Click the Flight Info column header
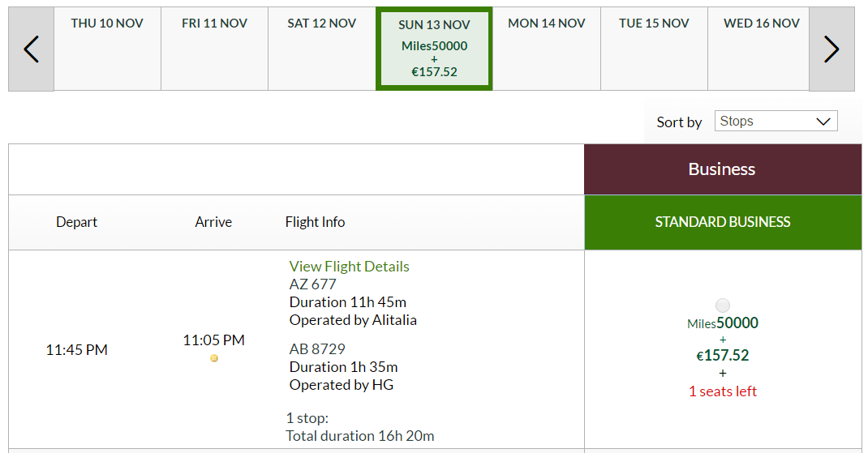Viewport: 868px width, 453px height. [315, 222]
